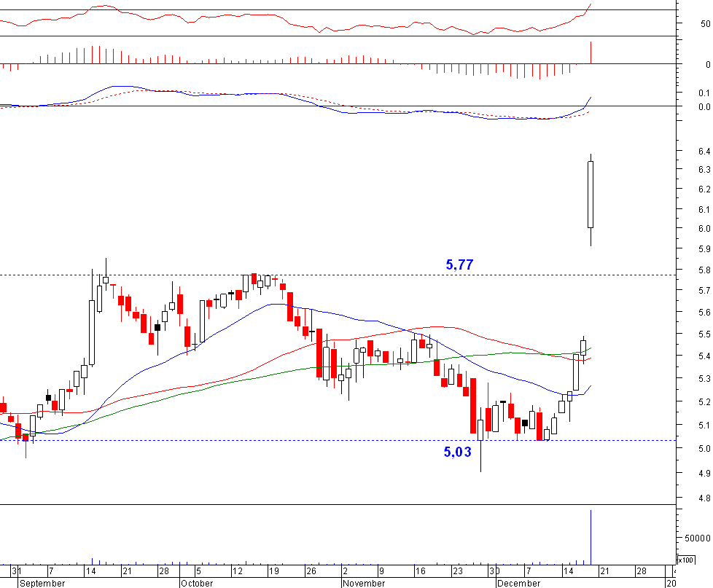Select the 6.1 price axis label

[x=704, y=210]
